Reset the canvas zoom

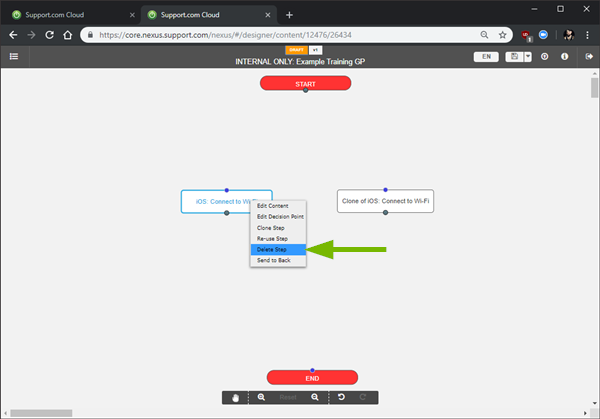288,398
